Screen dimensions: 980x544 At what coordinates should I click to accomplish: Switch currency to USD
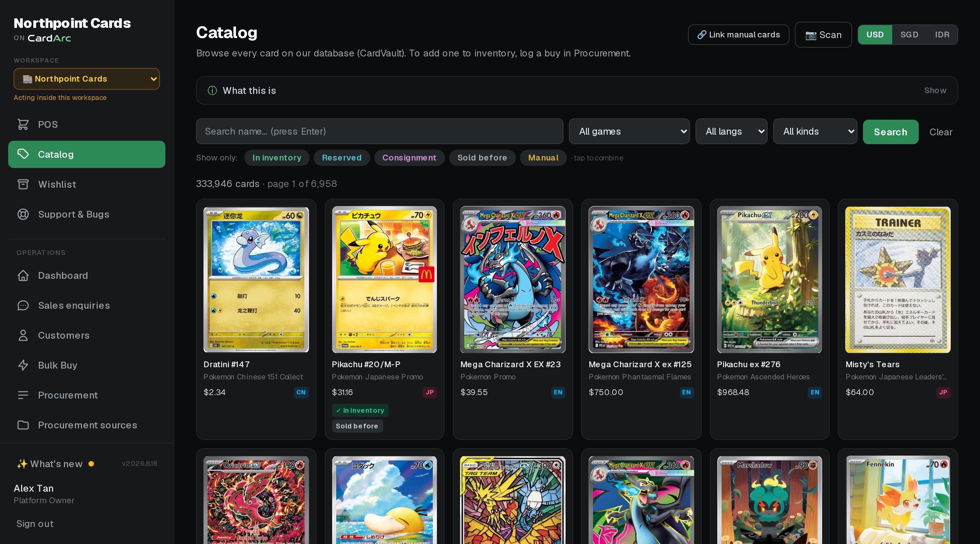[875, 35]
